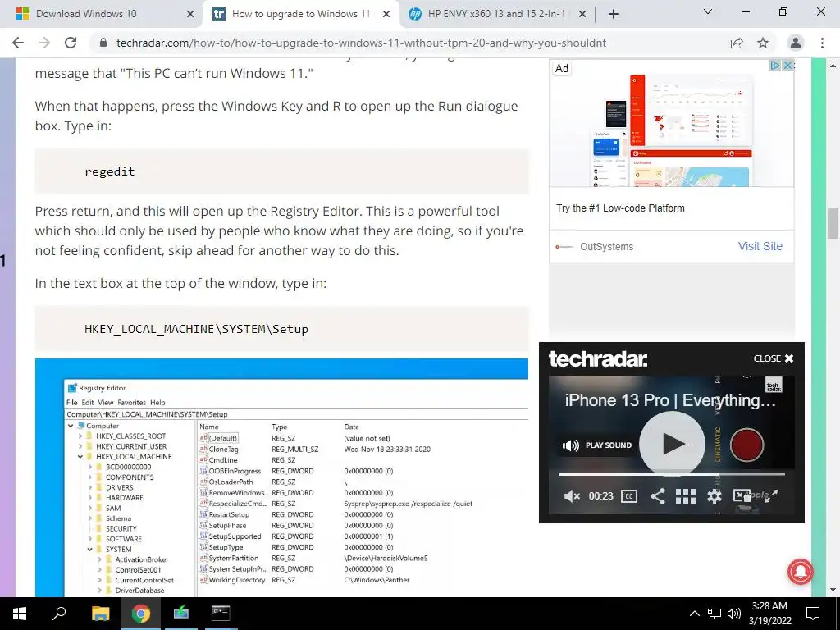Share the video via share icon

(x=657, y=496)
